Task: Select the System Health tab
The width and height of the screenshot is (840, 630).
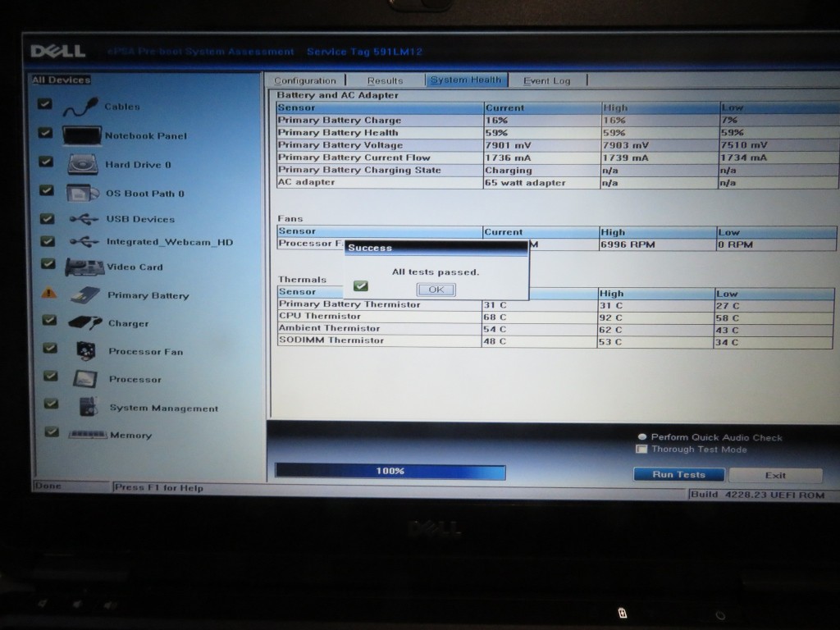Action: 466,80
